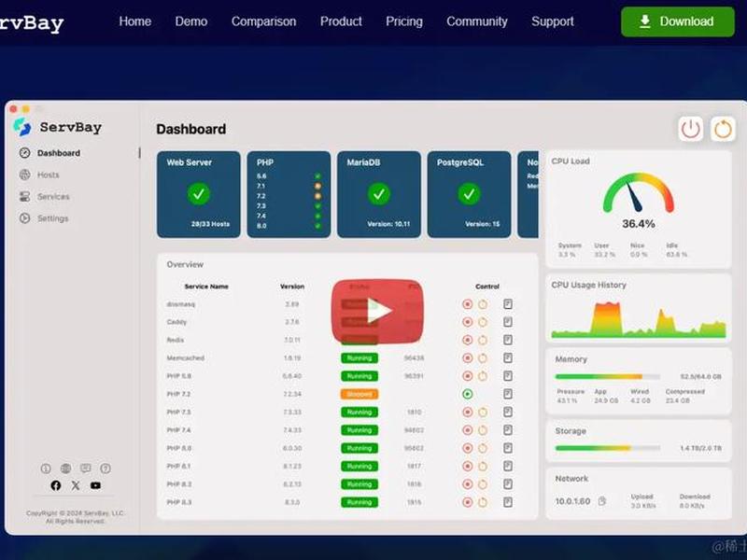Click the chat icon in sidebar footer

tap(86, 469)
